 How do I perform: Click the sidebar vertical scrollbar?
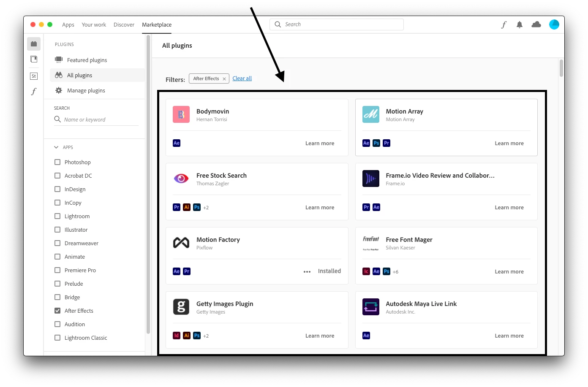pos(148,185)
